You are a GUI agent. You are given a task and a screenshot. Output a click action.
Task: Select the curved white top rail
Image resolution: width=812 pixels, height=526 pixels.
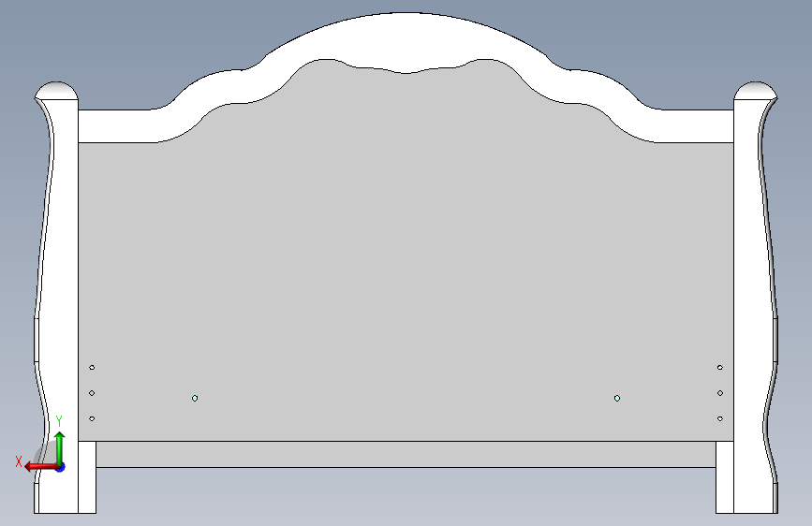coord(406,41)
